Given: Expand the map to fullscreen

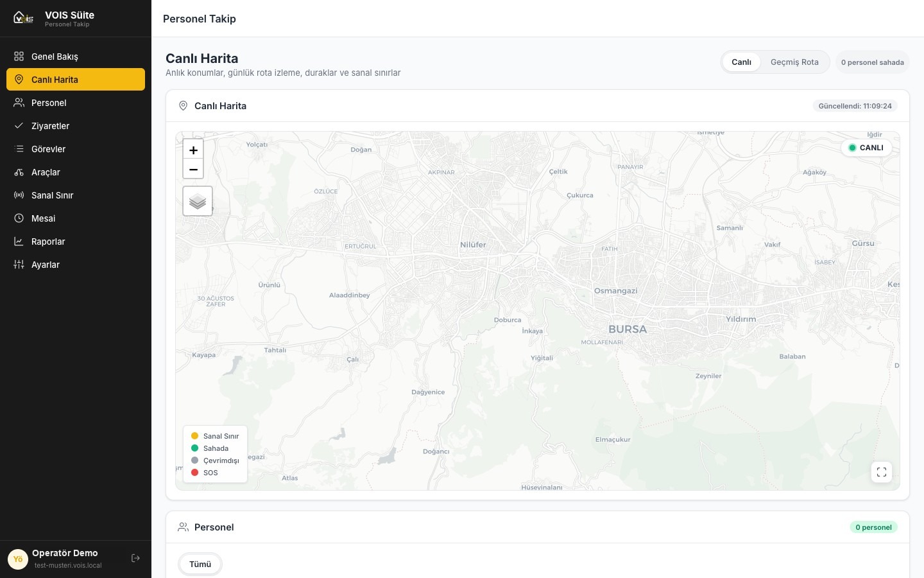Looking at the screenshot, I should tap(882, 472).
